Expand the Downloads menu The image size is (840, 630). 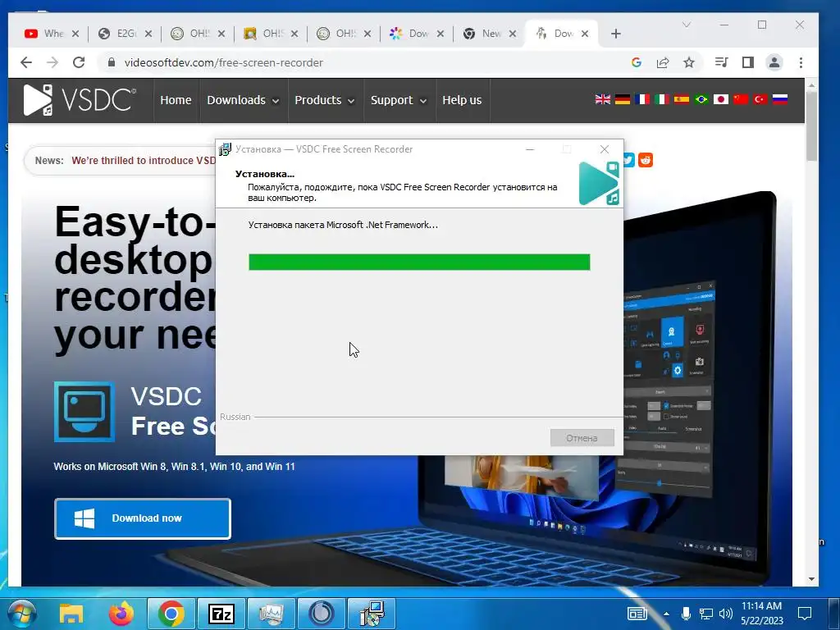[x=243, y=100]
